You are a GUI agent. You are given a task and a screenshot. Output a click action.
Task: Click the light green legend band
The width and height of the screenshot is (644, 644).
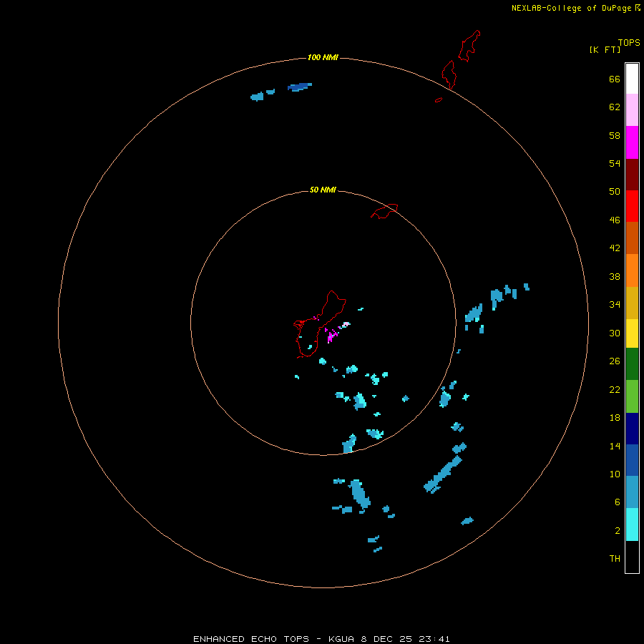632,396
